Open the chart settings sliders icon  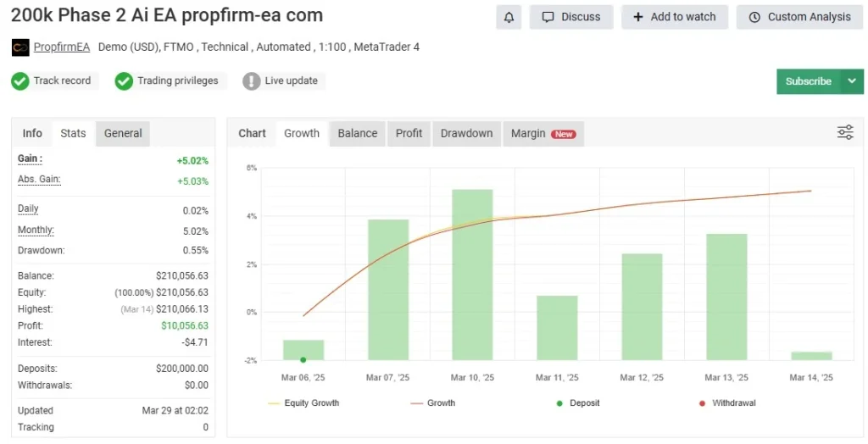(x=845, y=132)
